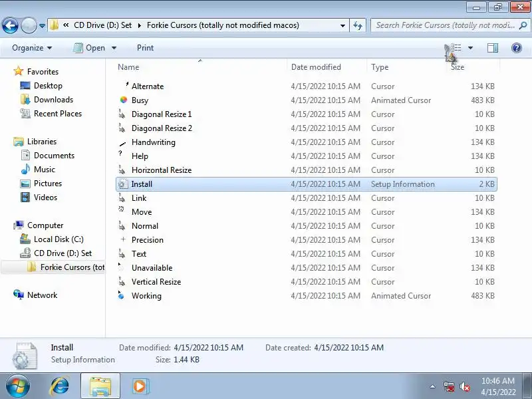Click the network tray icon

point(449,386)
